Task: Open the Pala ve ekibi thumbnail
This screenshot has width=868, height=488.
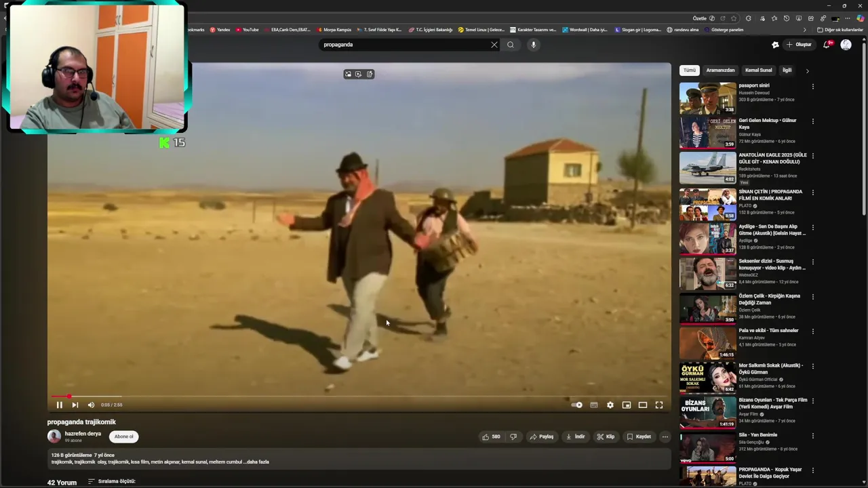Action: 707,342
